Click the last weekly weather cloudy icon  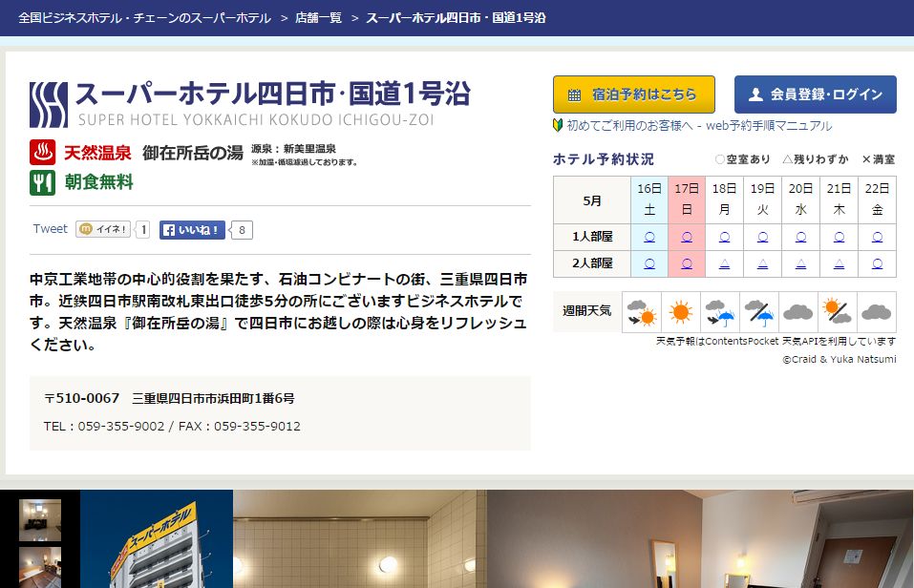pos(877,312)
